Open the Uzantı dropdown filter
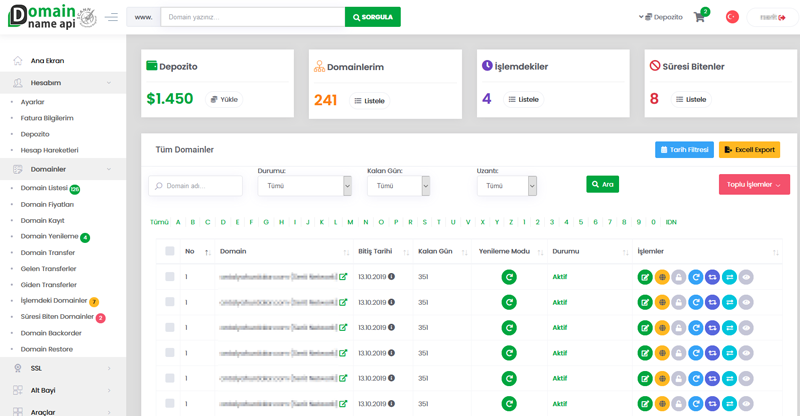800x416 pixels. (x=507, y=186)
